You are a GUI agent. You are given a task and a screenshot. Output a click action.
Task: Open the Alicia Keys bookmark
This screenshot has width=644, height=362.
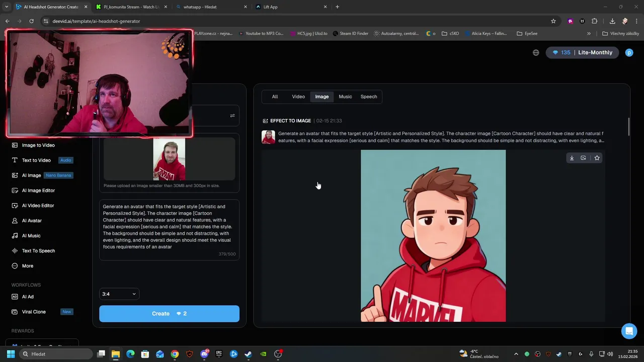coord(487,34)
